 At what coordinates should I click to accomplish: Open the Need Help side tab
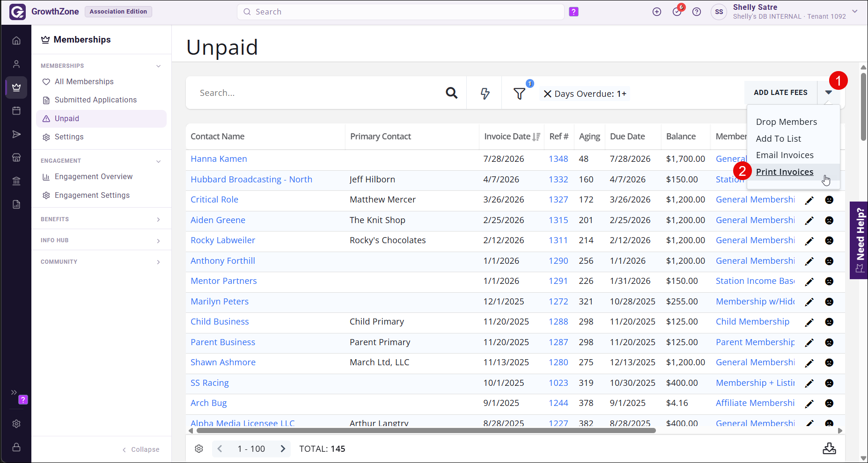point(859,240)
